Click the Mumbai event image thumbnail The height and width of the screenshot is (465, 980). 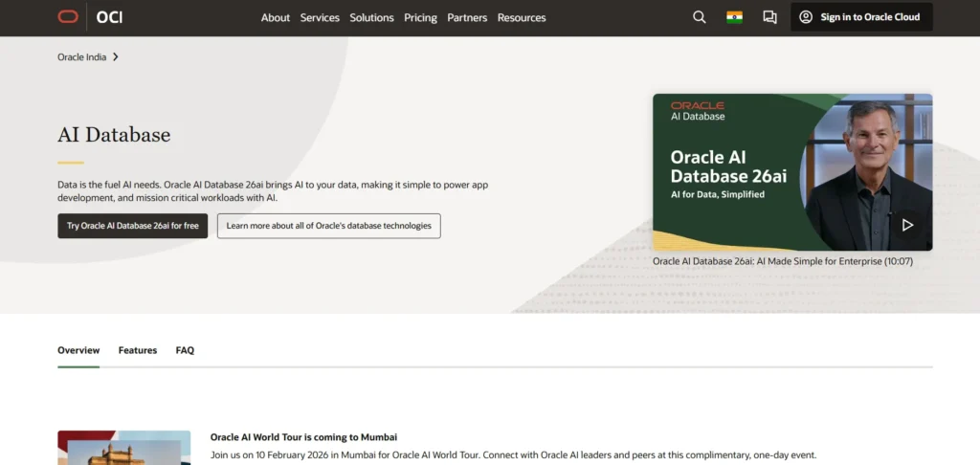point(123,448)
